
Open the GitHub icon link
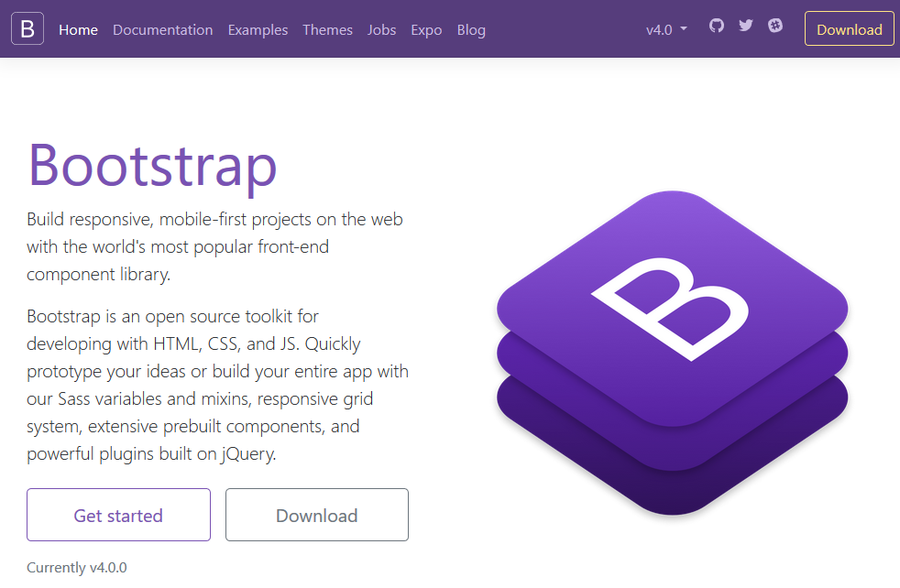click(717, 26)
